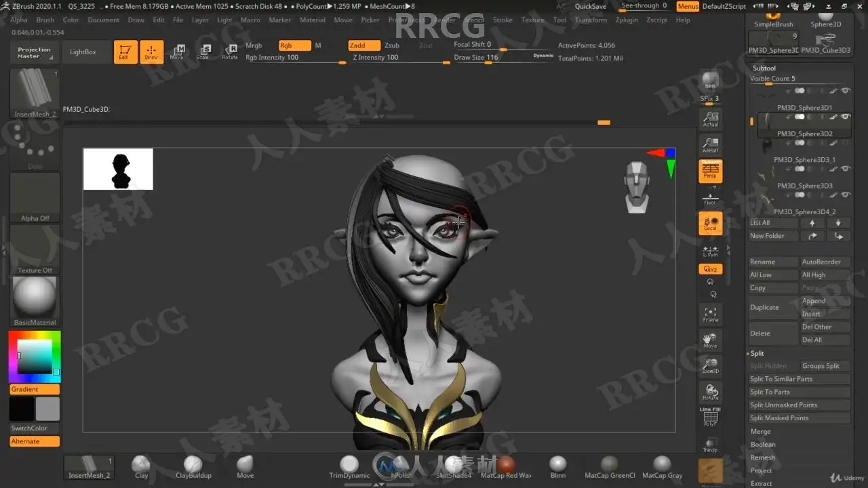
Task: Toggle Zadd sculpt mode
Action: [x=364, y=45]
